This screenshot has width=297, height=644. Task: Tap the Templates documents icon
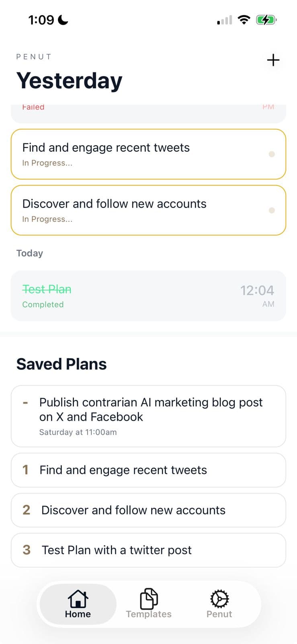(x=149, y=599)
